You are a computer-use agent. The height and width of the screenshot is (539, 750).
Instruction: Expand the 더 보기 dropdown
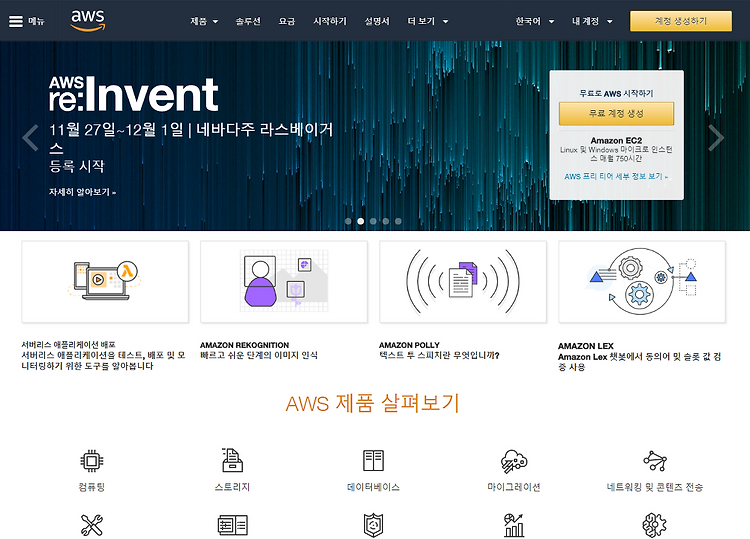coord(428,21)
